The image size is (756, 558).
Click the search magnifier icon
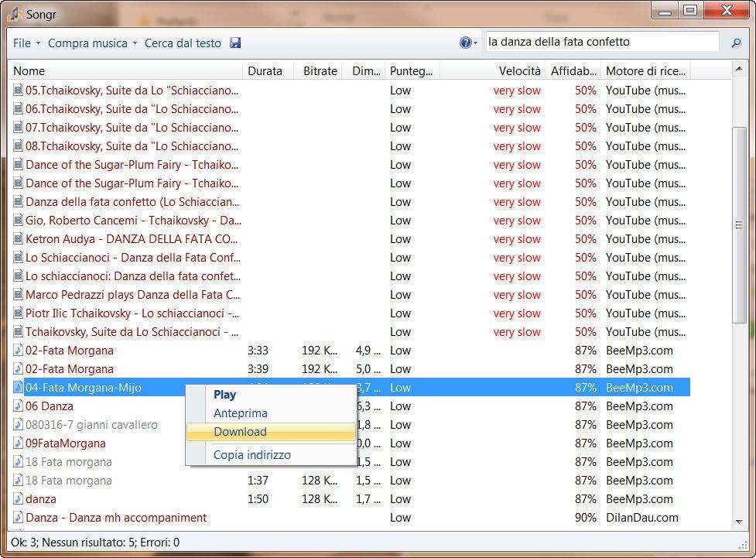click(736, 43)
